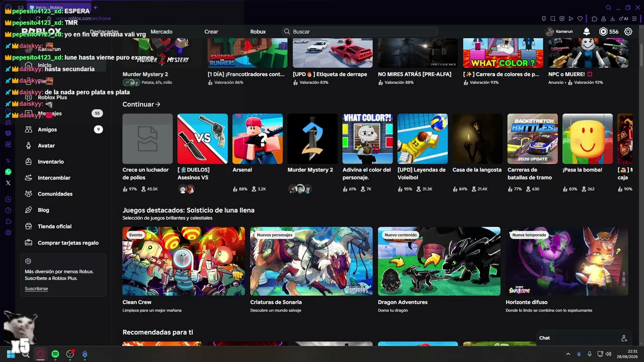Screen dimensions: 644x362
Task: Open Horizonte difuso featured game
Action: point(567,261)
